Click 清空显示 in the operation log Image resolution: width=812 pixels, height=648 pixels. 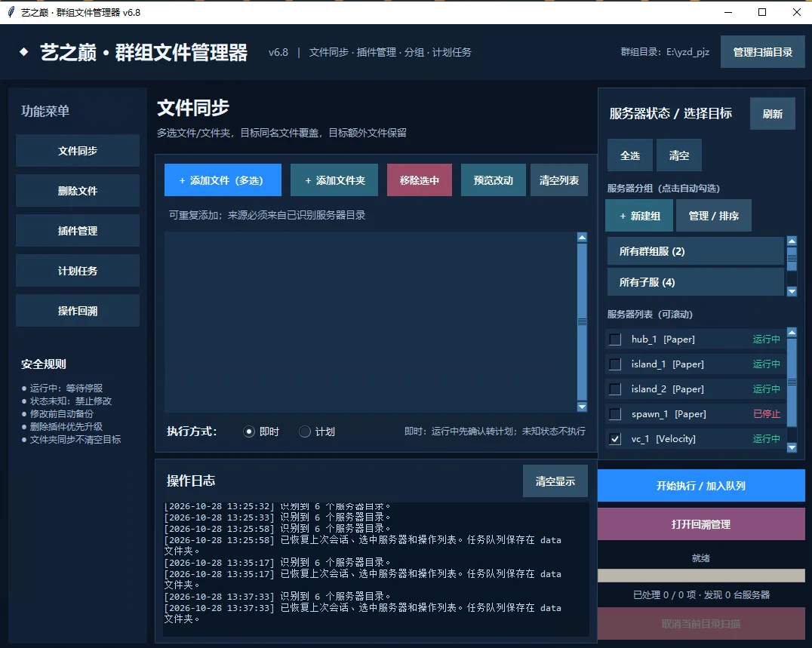(555, 481)
